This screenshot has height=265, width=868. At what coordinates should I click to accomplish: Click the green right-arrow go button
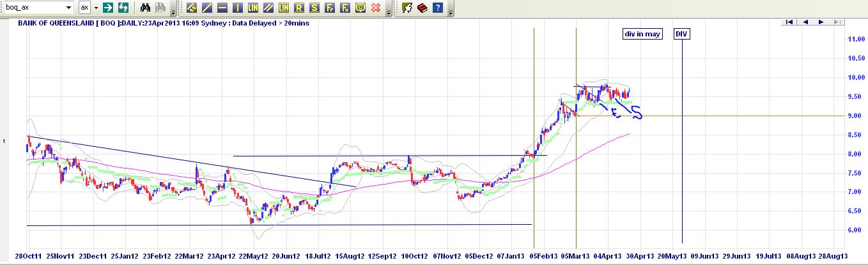pos(108,8)
